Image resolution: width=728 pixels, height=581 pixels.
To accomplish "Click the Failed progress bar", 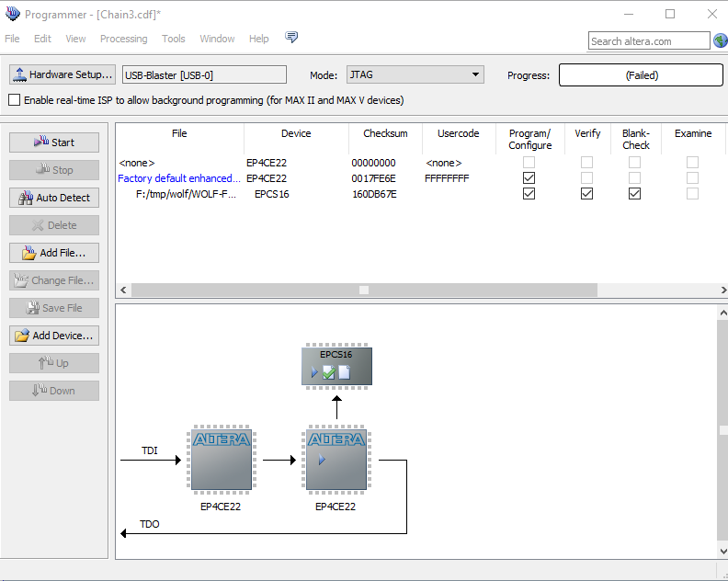I will pos(641,74).
